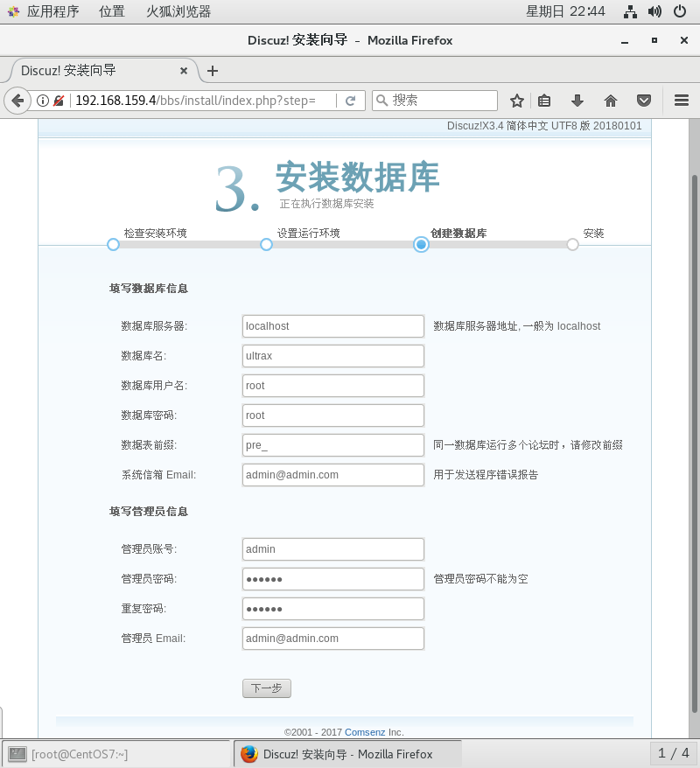700x768 pixels.
Task: Focus the 数据表前缀 field with pre_
Action: click(333, 445)
